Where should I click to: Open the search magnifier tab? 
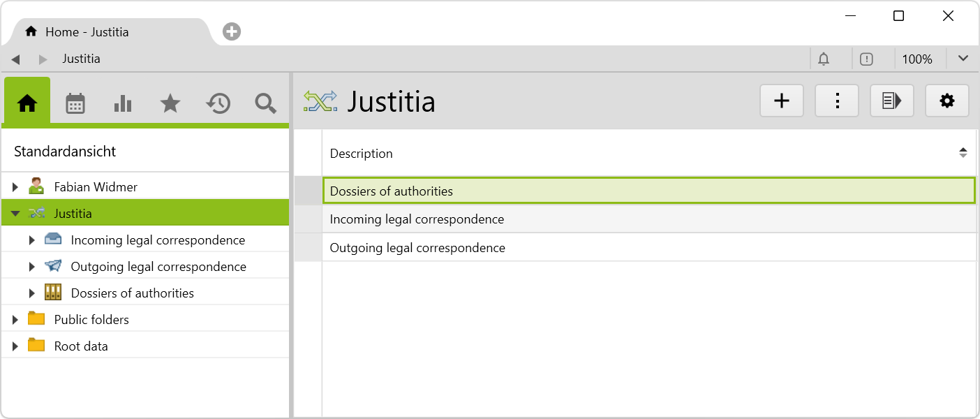pos(265,103)
